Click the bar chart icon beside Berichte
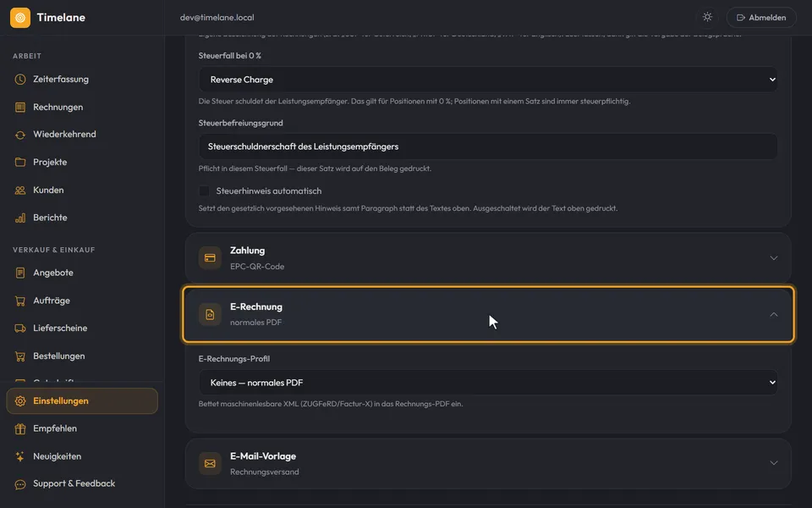This screenshot has width=812, height=508. coord(20,218)
